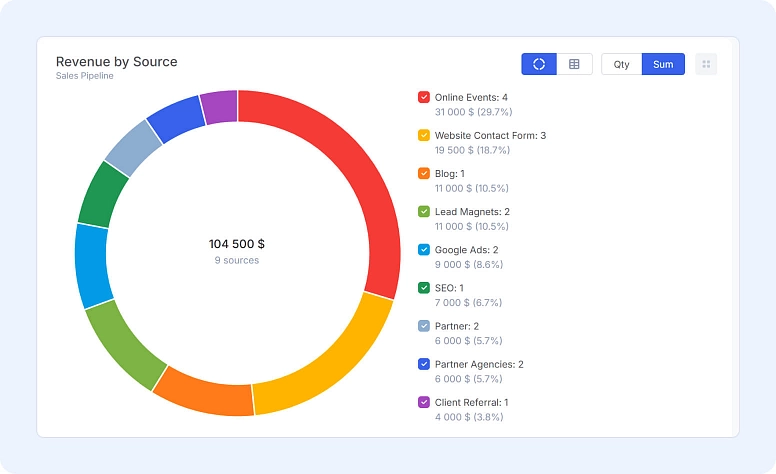Viewport: 776px width, 474px height.
Task: Uncheck the Online Events checkbox
Action: 424,97
